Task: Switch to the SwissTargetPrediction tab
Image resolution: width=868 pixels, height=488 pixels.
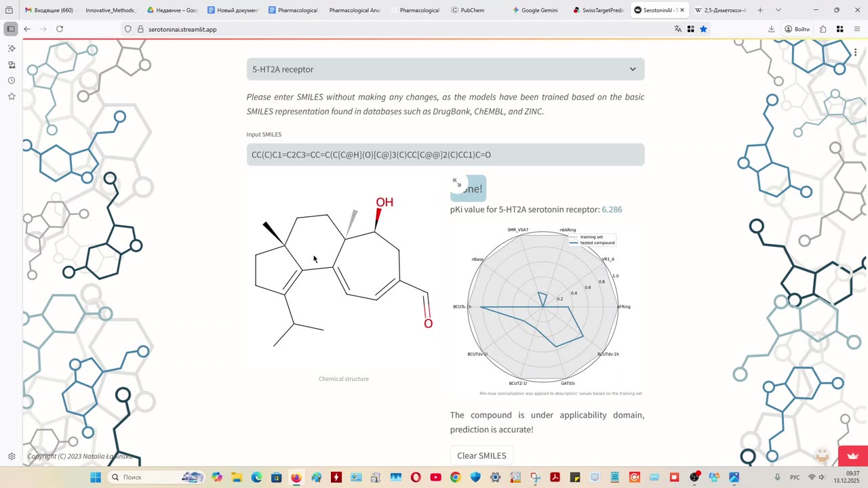Action: pyautogui.click(x=597, y=10)
